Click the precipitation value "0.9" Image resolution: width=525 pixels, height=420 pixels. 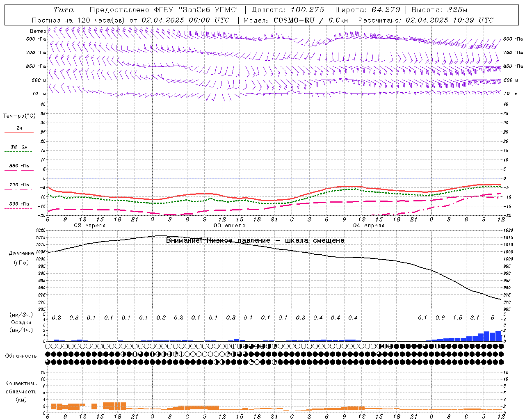click(x=440, y=317)
